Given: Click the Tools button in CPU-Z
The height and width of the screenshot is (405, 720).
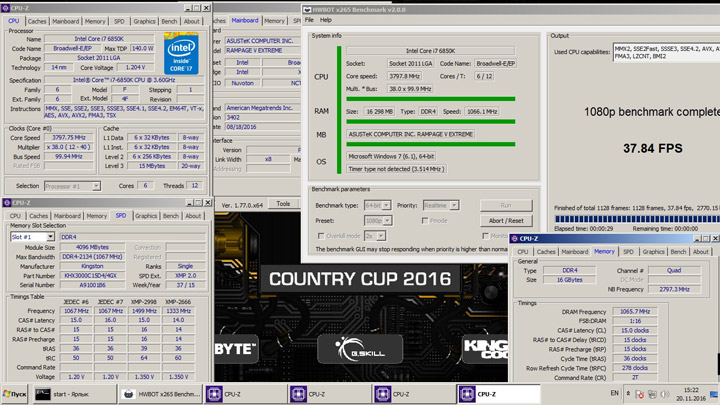Looking at the screenshot, I should (x=283, y=204).
